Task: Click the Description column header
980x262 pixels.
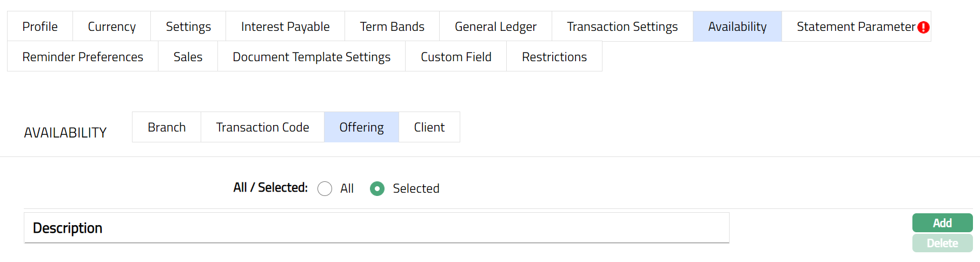Action: tap(68, 228)
